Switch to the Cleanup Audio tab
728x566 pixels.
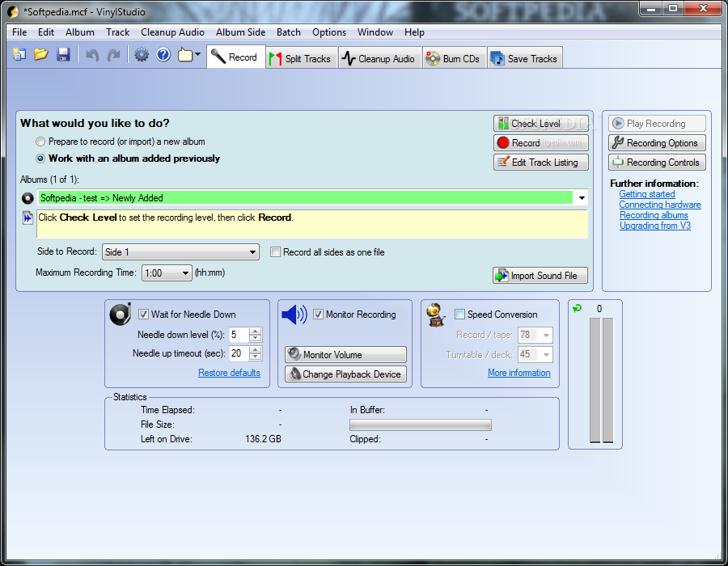[380, 58]
